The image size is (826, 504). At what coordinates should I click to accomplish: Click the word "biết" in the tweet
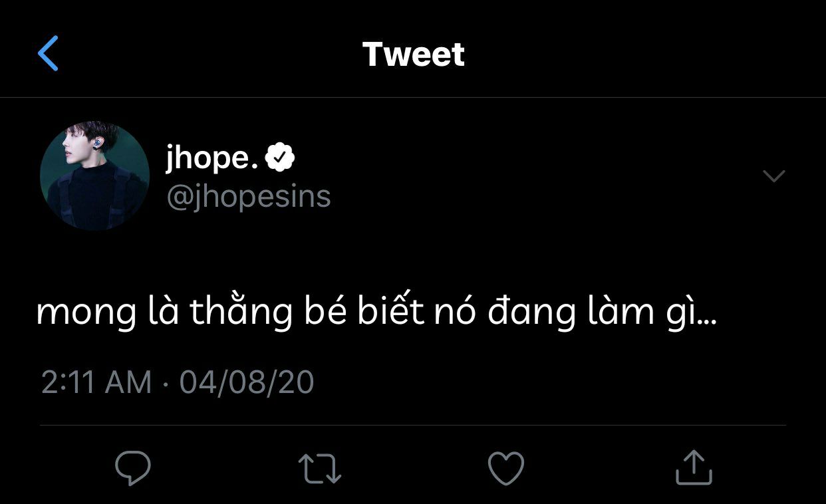391,312
